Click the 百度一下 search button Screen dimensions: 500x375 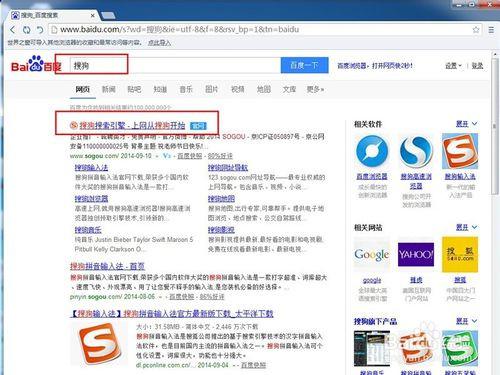pyautogui.click(x=304, y=65)
